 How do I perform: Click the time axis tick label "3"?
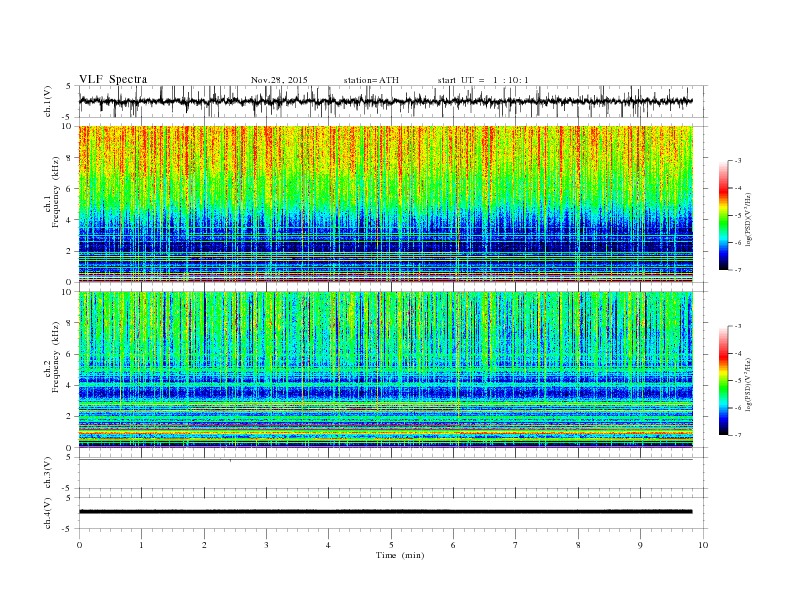point(266,545)
